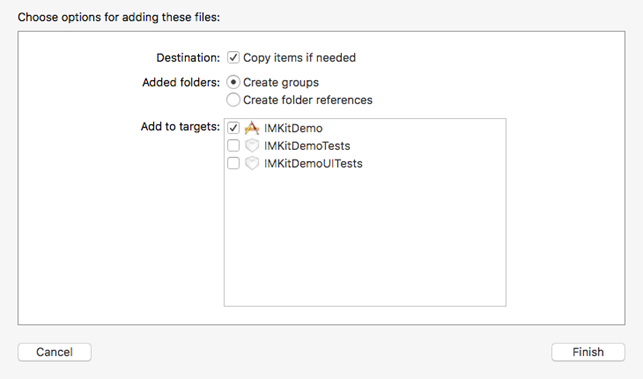Viewport: 643px width, 379px height.
Task: Click the 'Add to targets:' label
Action: [x=180, y=127]
